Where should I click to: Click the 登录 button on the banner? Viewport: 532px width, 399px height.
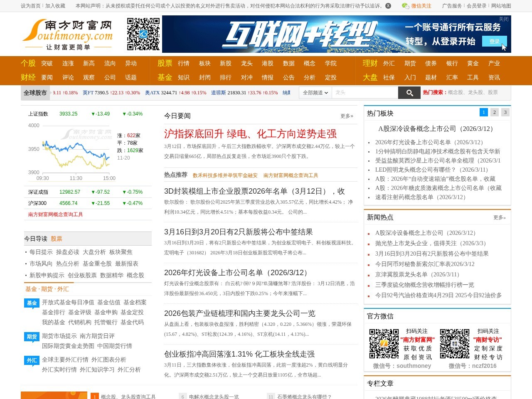point(494,41)
